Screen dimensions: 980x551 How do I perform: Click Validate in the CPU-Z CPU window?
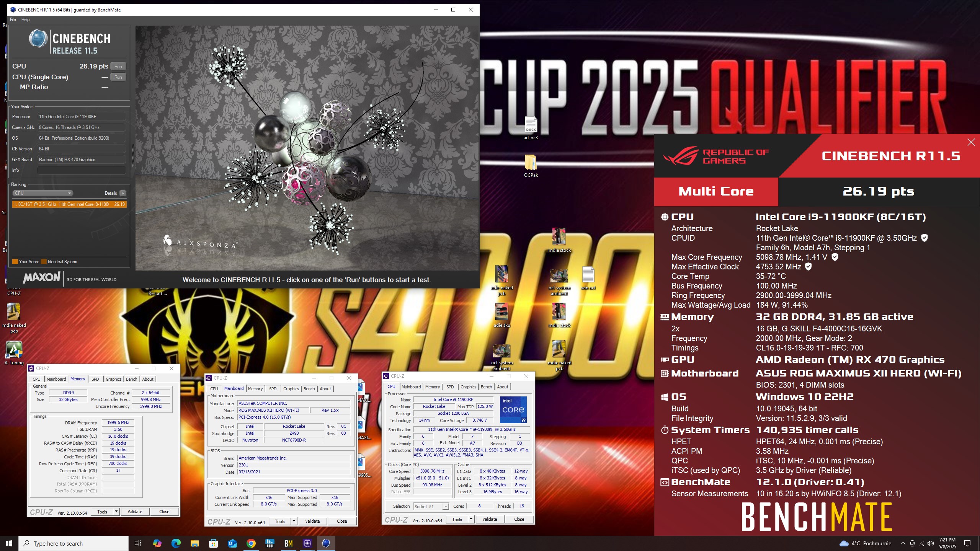tap(490, 519)
